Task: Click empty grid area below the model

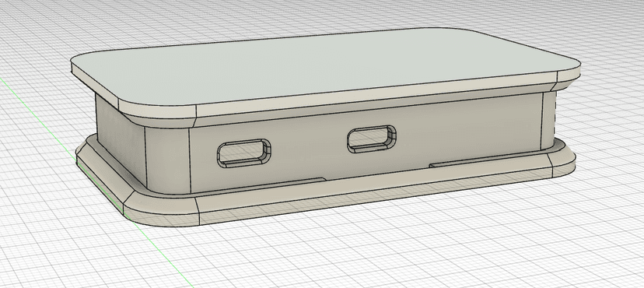Action: click(369, 255)
